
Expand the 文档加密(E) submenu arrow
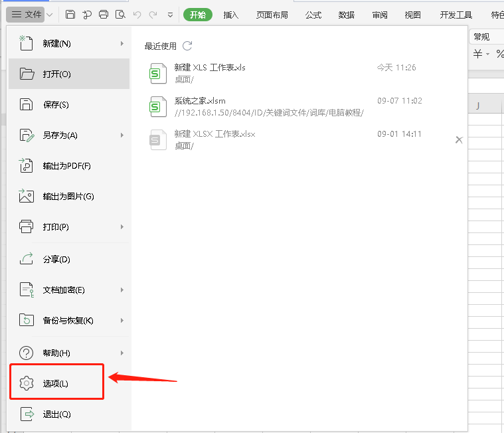click(x=122, y=290)
